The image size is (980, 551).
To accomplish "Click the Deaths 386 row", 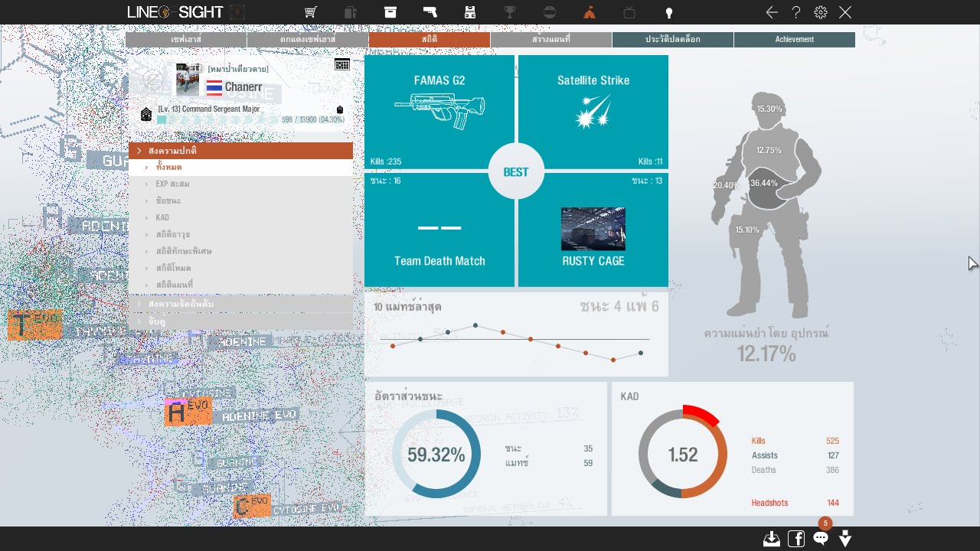I will coord(795,470).
